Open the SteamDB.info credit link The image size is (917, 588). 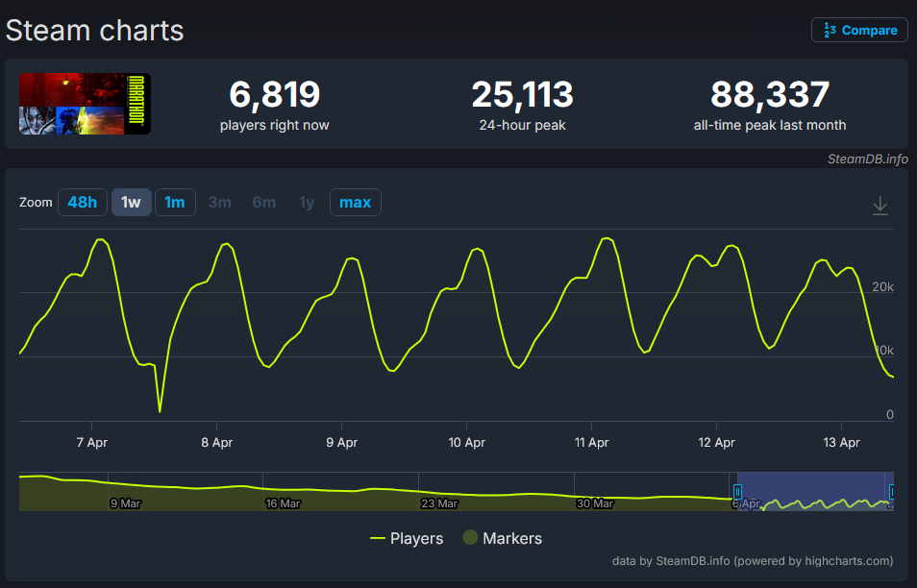[x=867, y=159]
